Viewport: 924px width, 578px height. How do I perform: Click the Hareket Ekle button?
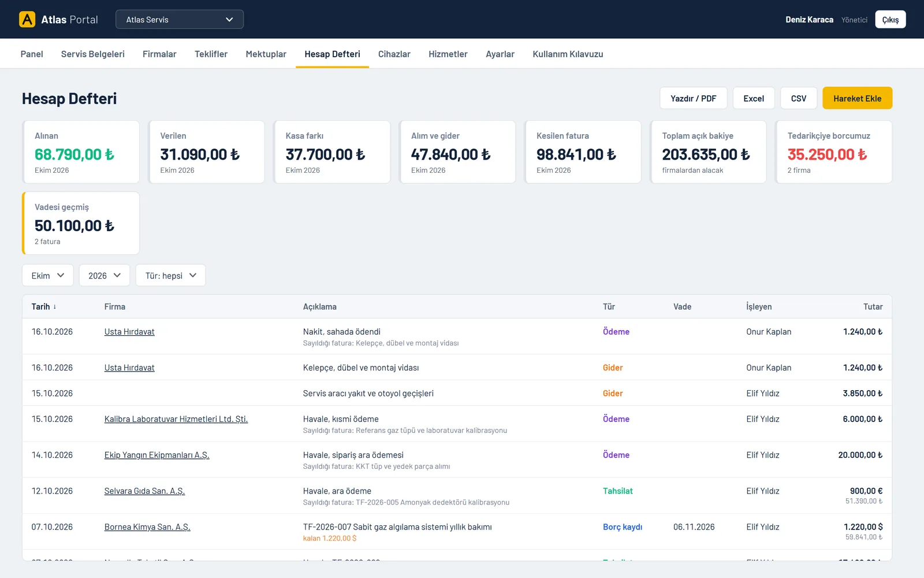pyautogui.click(x=858, y=98)
